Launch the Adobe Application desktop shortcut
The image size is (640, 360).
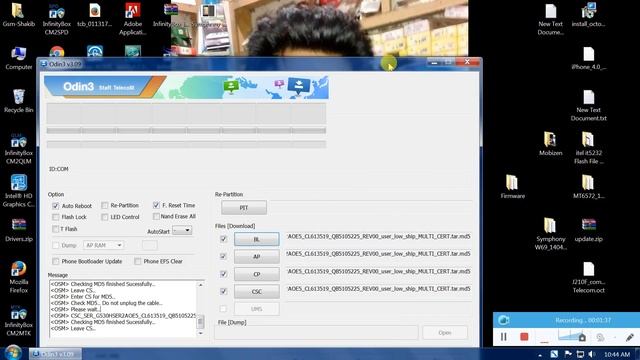click(x=132, y=19)
